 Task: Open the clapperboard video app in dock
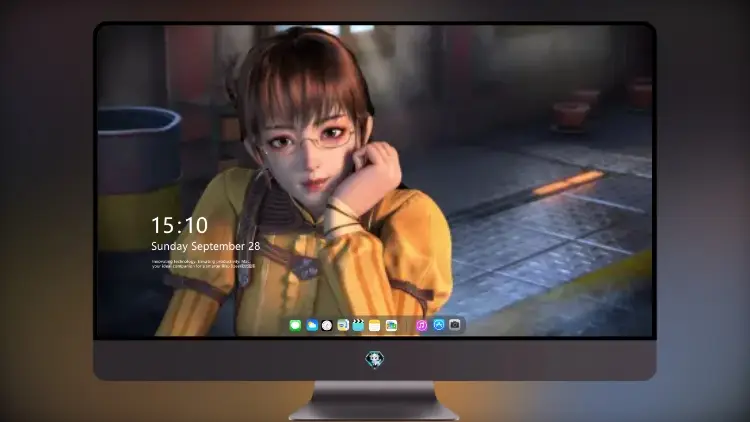point(358,326)
